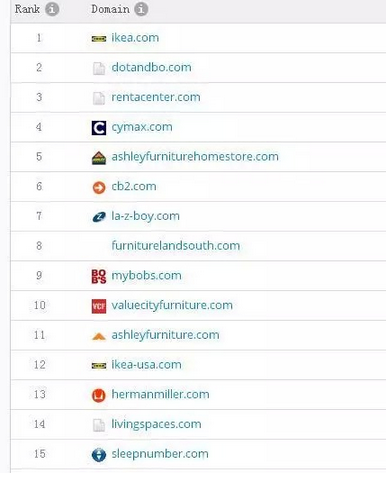Click the info icon beside Domain header
Screen dimensions: 386x480
(x=141, y=9)
